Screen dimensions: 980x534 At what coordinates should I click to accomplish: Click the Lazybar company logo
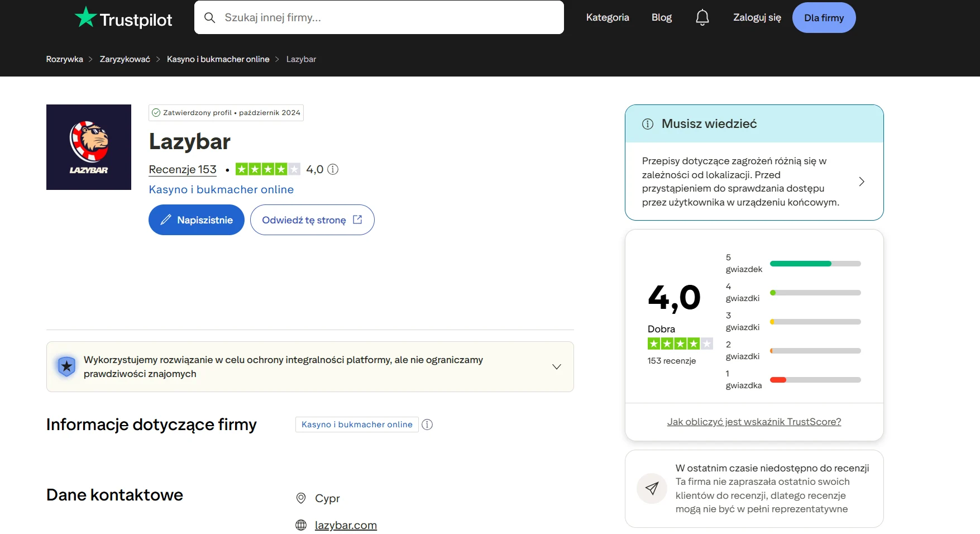89,147
